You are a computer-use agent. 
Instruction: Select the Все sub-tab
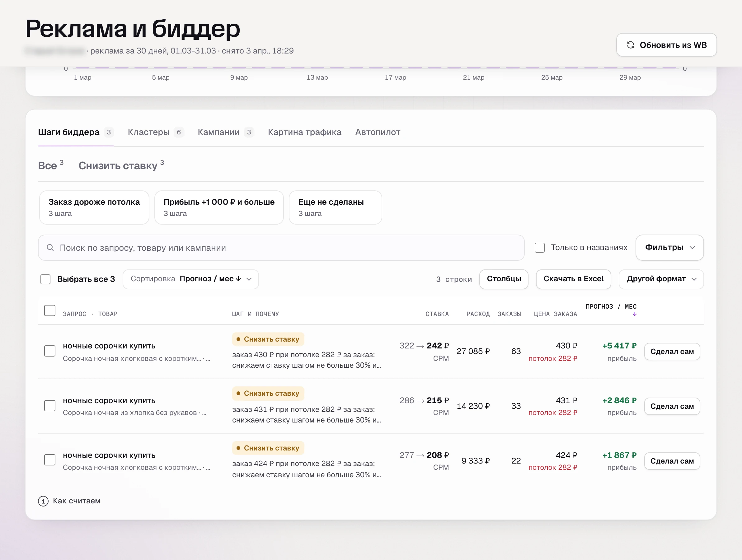51,166
